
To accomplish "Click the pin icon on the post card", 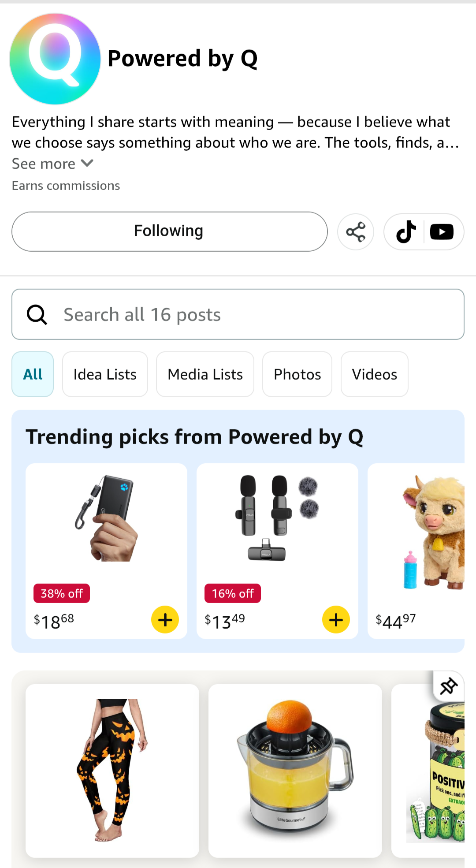I will [x=449, y=686].
